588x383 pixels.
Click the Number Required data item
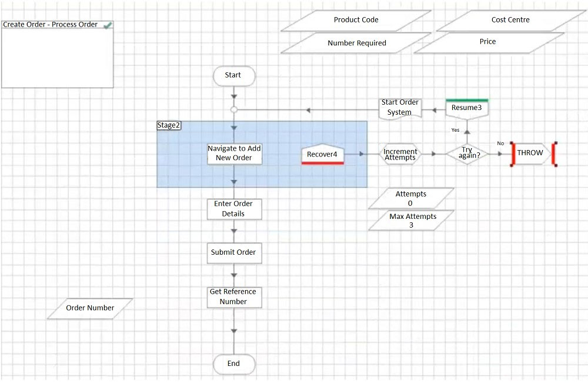click(357, 43)
